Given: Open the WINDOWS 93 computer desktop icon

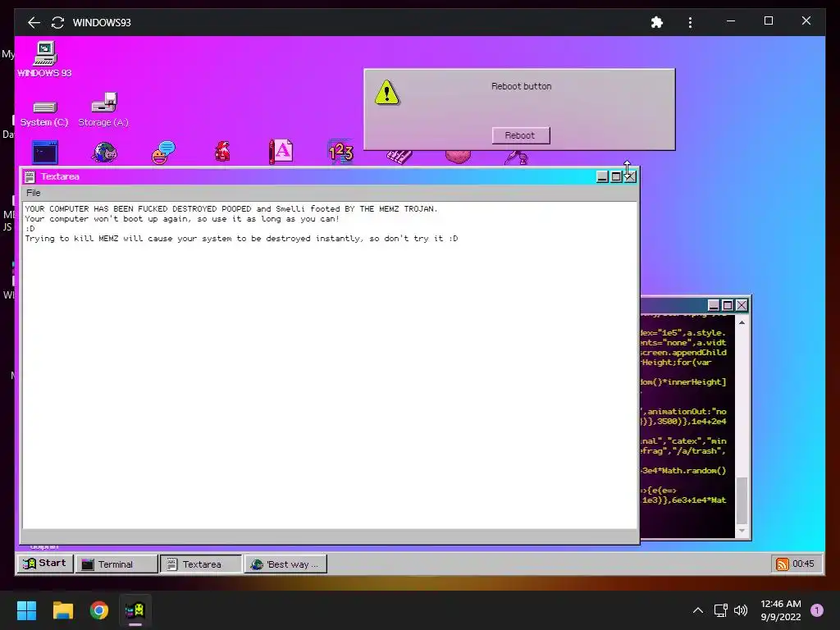Looking at the screenshot, I should click(x=44, y=59).
